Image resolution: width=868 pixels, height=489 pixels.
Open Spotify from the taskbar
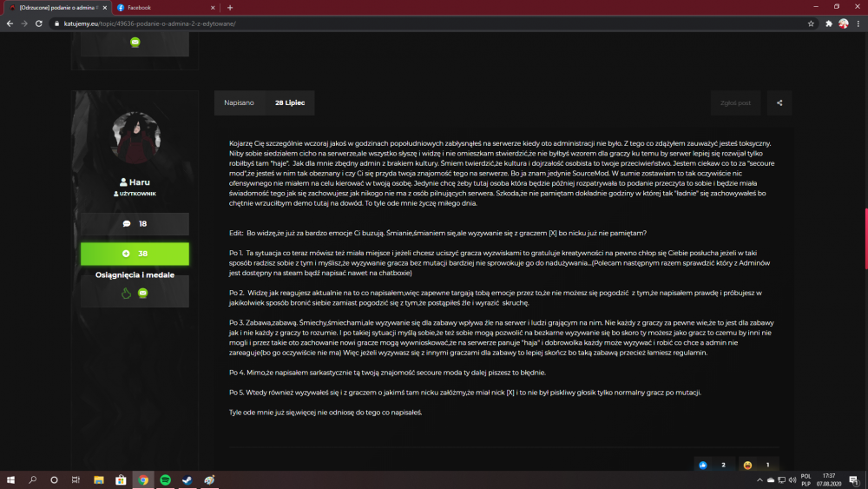pyautogui.click(x=165, y=480)
